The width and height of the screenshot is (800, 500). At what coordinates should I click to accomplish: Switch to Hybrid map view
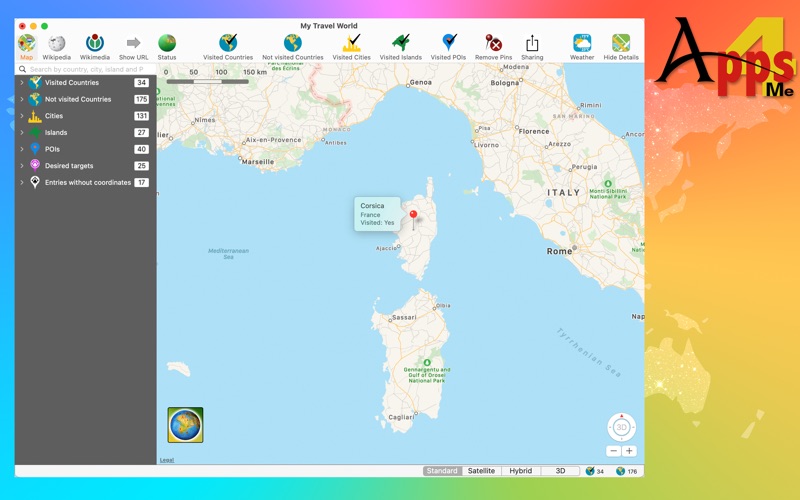[x=520, y=471]
